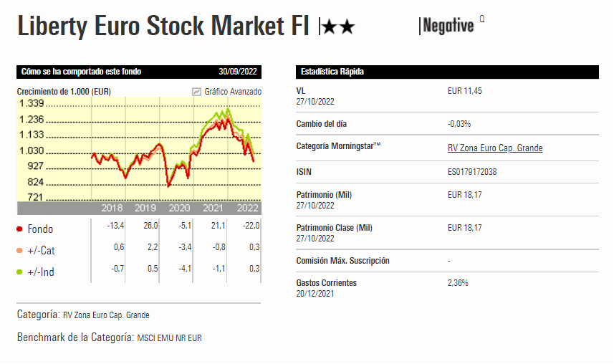The image size is (614, 364).
Task: Click the ISIN code ES0179172038
Action: tap(472, 173)
